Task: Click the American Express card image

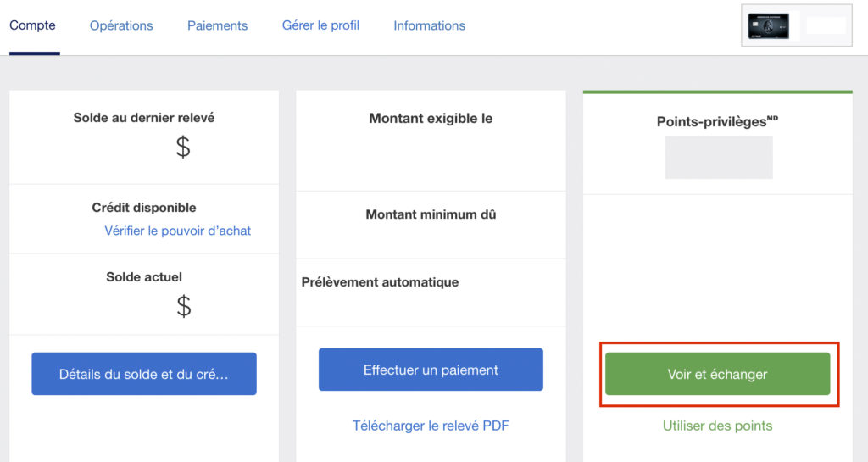Action: tap(769, 25)
